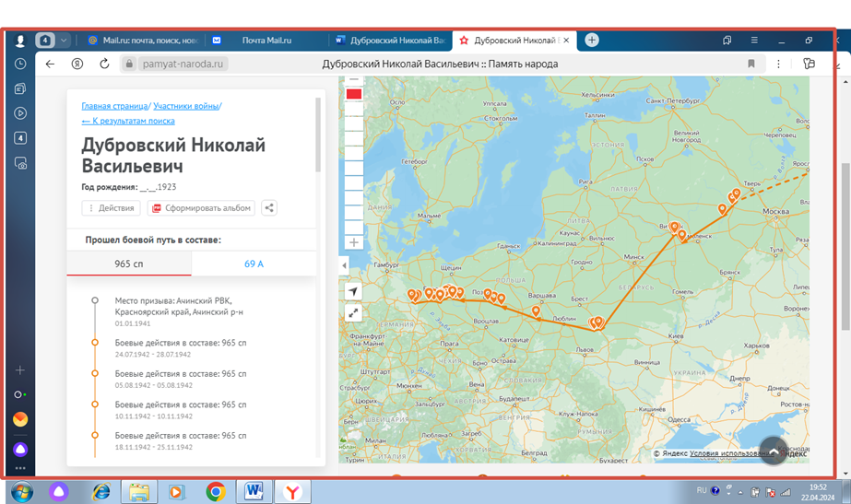The height and width of the screenshot is (504, 851).
Task: Open sidebar three-dots more options
Action: (x=20, y=468)
